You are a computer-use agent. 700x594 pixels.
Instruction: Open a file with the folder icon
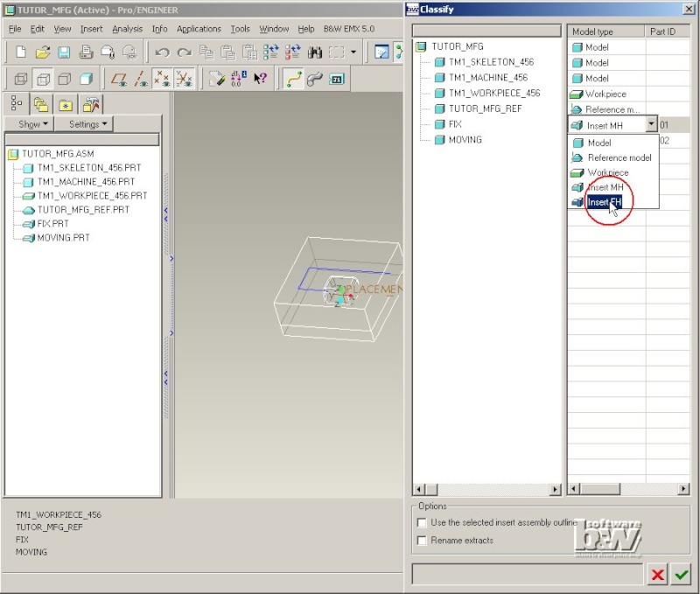[x=42, y=52]
